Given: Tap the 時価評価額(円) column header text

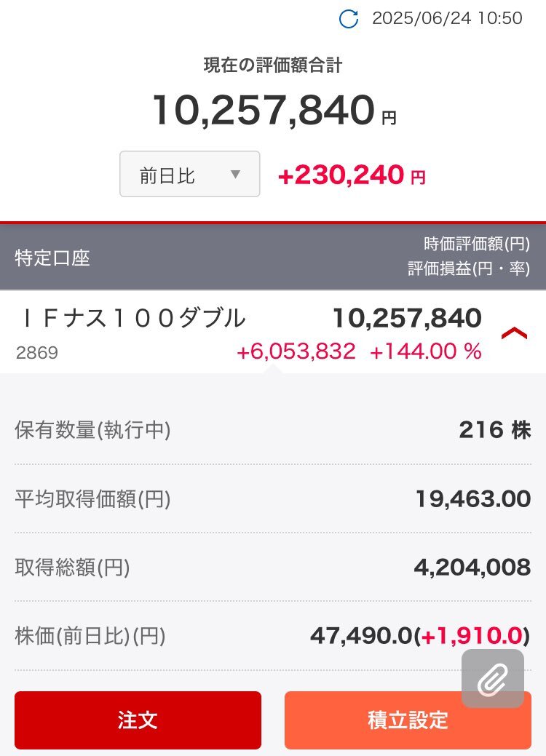Looking at the screenshot, I should (477, 244).
